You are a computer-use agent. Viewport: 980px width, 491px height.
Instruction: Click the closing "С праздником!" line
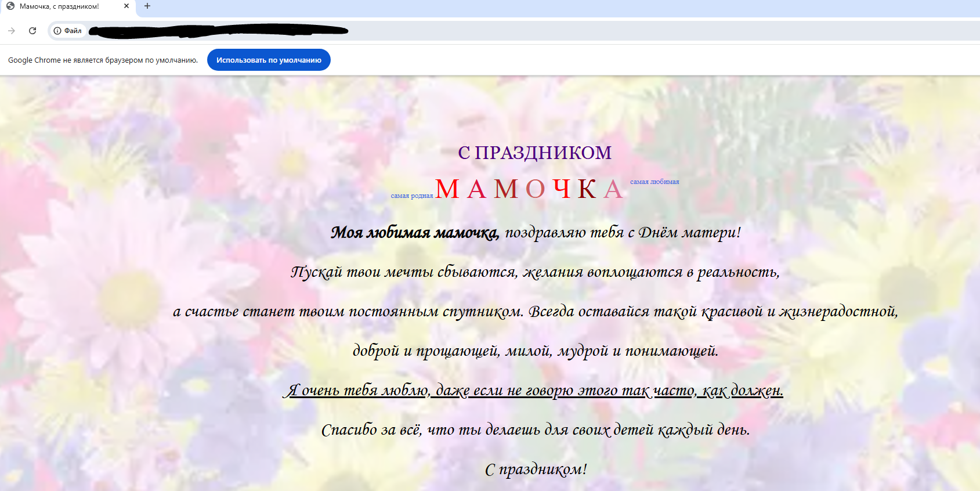[x=536, y=470]
